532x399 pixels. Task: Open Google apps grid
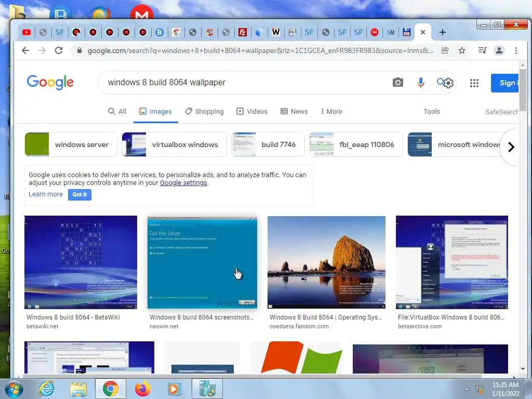pyautogui.click(x=474, y=83)
